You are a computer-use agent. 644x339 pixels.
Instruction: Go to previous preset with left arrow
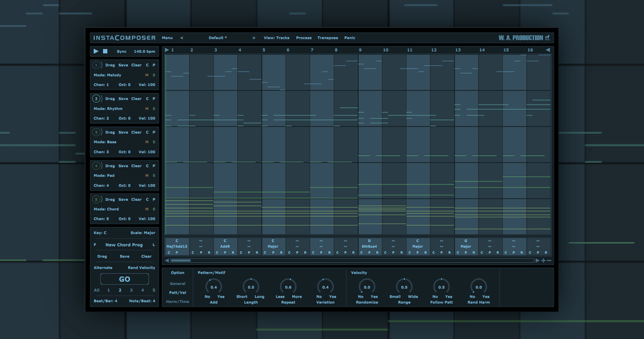[182, 38]
